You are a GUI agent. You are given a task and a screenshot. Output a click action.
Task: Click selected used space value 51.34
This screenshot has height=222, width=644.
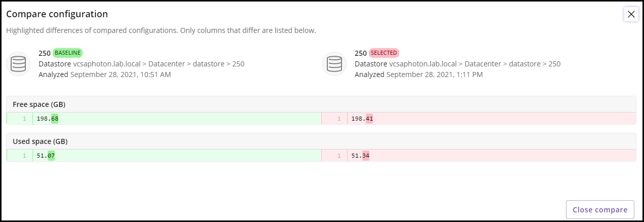coord(360,156)
